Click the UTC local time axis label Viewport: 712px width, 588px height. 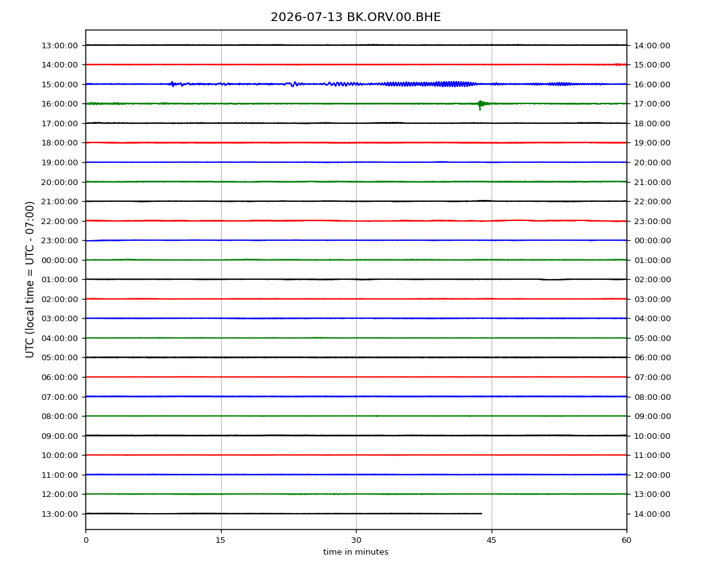click(30, 279)
